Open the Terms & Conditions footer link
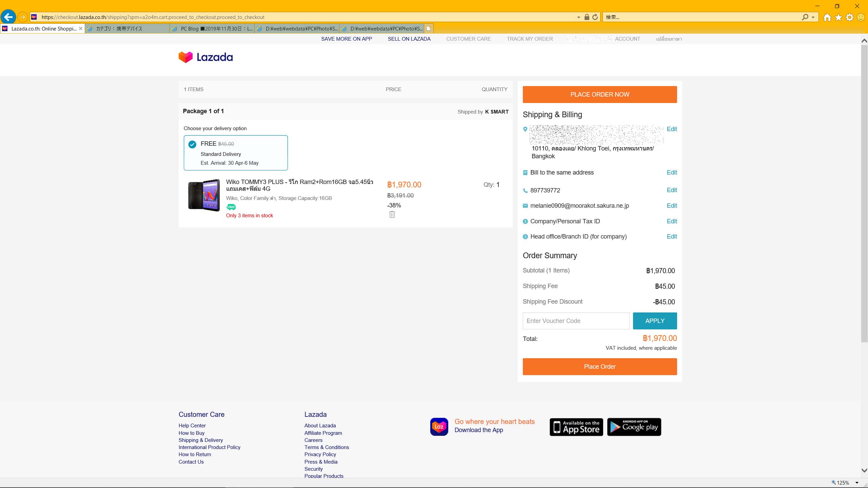The image size is (868, 488). (327, 447)
